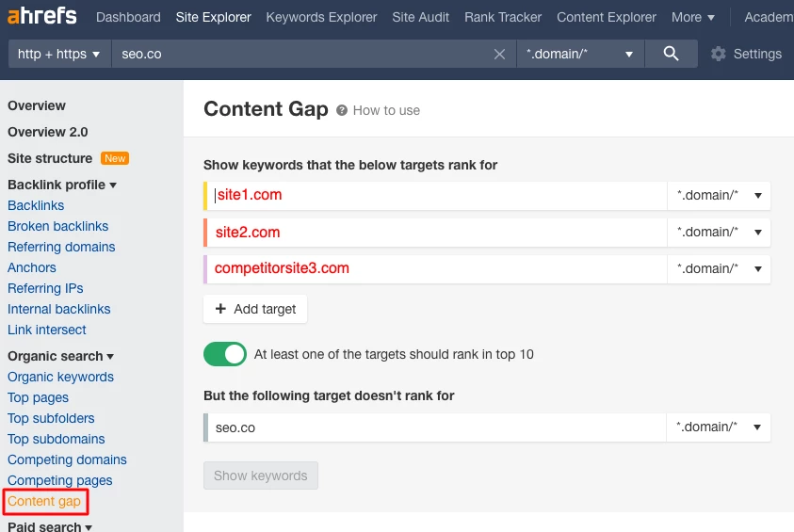Toggle top 10 ranking requirement switch
794x532 pixels.
[x=225, y=354]
